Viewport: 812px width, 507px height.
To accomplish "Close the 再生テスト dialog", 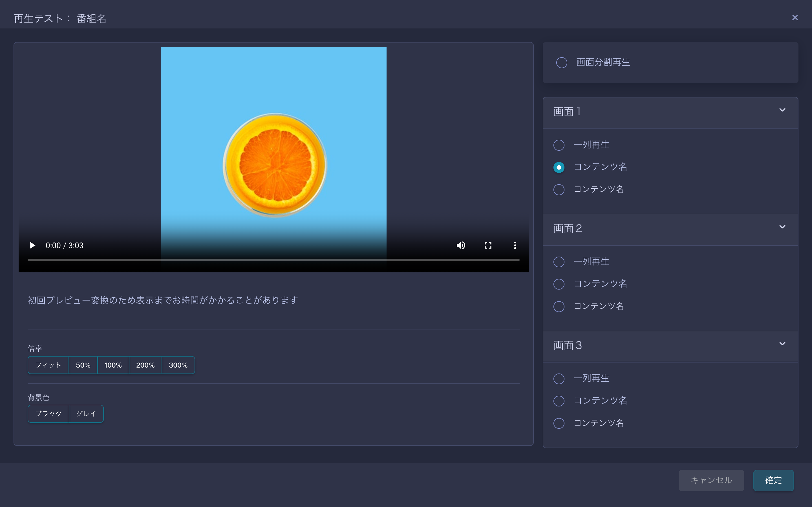I will click(795, 17).
